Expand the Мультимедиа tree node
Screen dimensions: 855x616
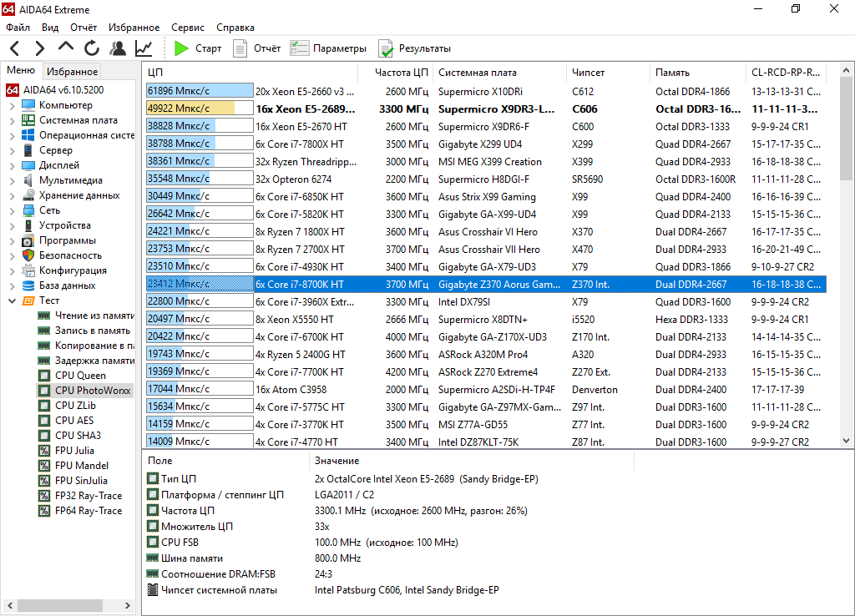click(12, 180)
